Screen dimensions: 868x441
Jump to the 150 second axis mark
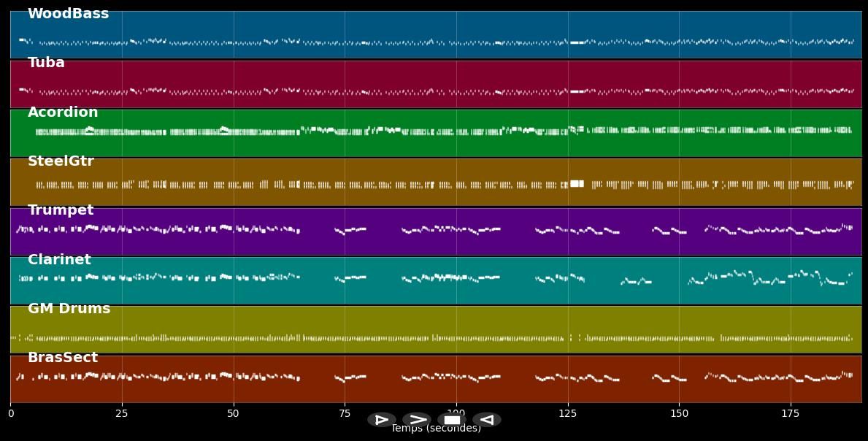click(x=679, y=414)
